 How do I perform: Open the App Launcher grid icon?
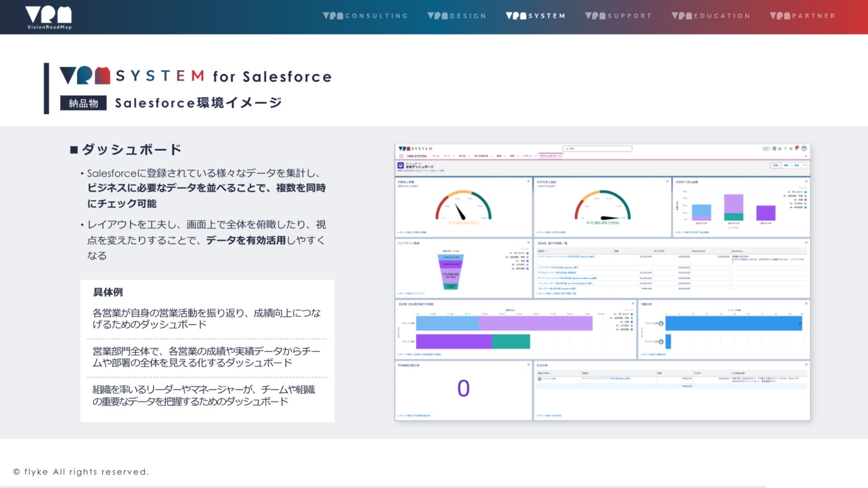point(401,156)
